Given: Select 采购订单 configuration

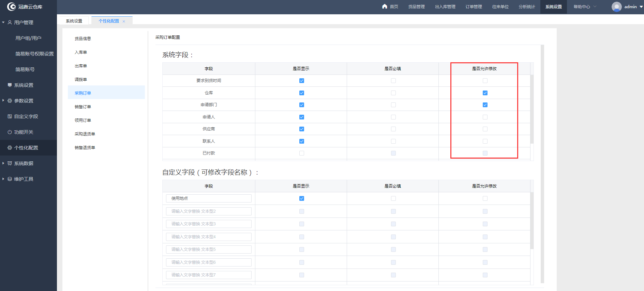Looking at the screenshot, I should point(106,93).
